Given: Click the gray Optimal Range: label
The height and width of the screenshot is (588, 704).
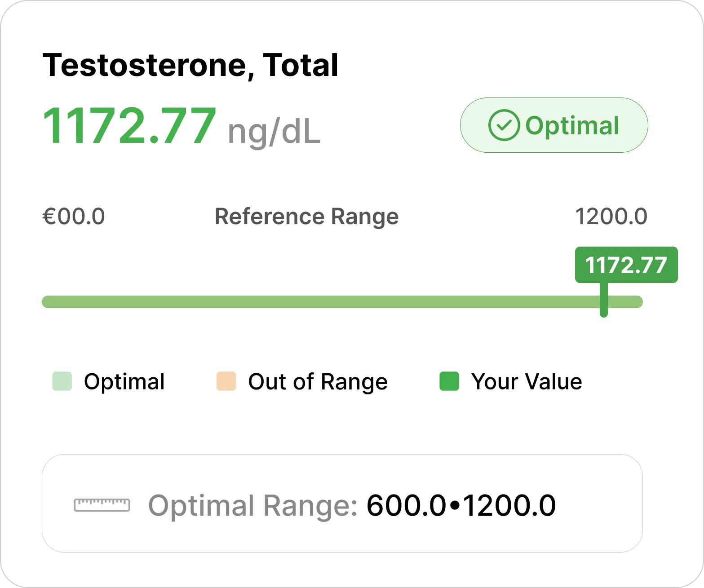Looking at the screenshot, I should click(x=253, y=506).
